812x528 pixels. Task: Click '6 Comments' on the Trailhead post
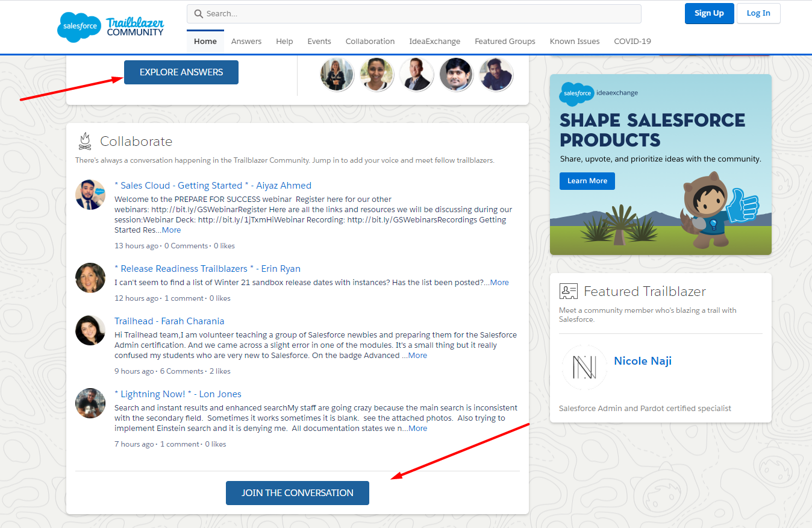click(182, 371)
